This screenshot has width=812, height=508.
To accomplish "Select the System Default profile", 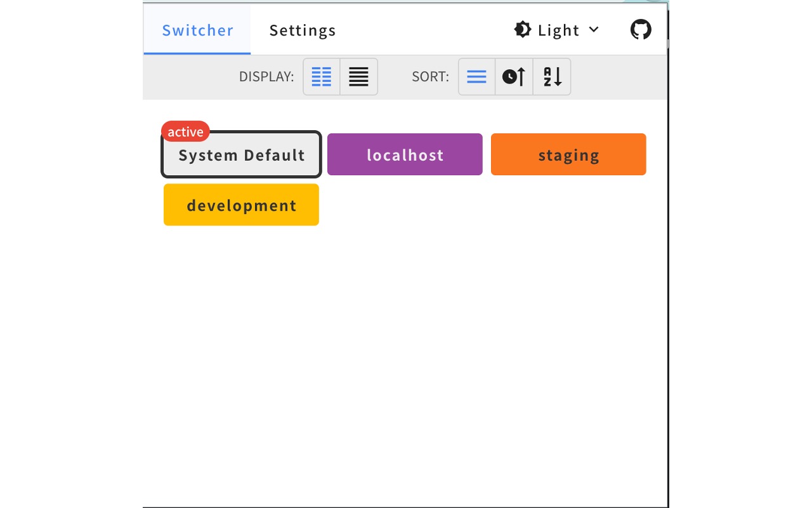I will click(x=242, y=156).
